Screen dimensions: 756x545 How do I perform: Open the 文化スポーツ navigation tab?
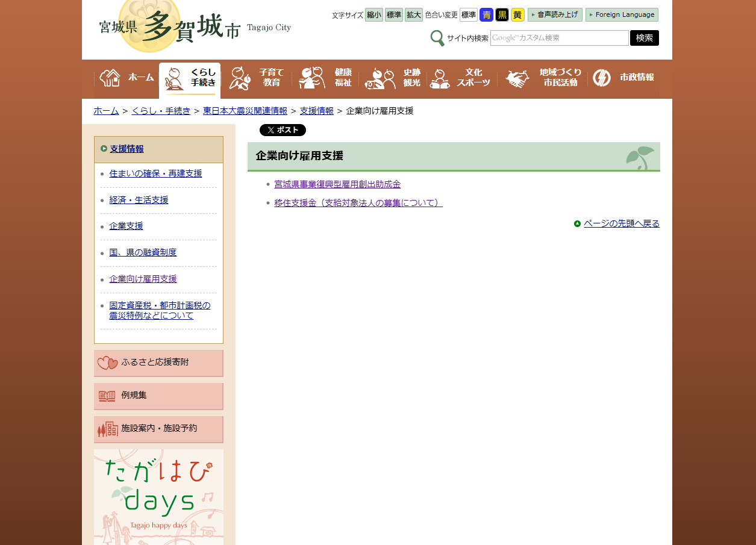click(x=461, y=78)
